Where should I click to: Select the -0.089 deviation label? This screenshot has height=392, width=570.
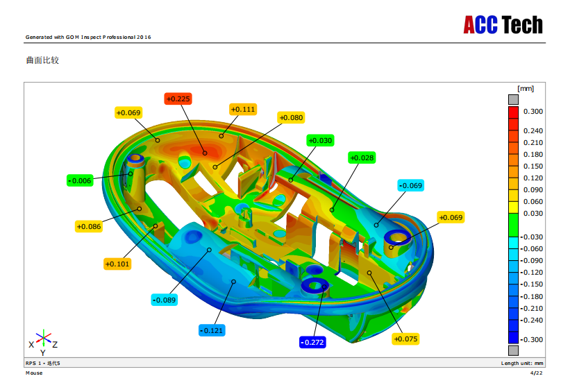164,300
